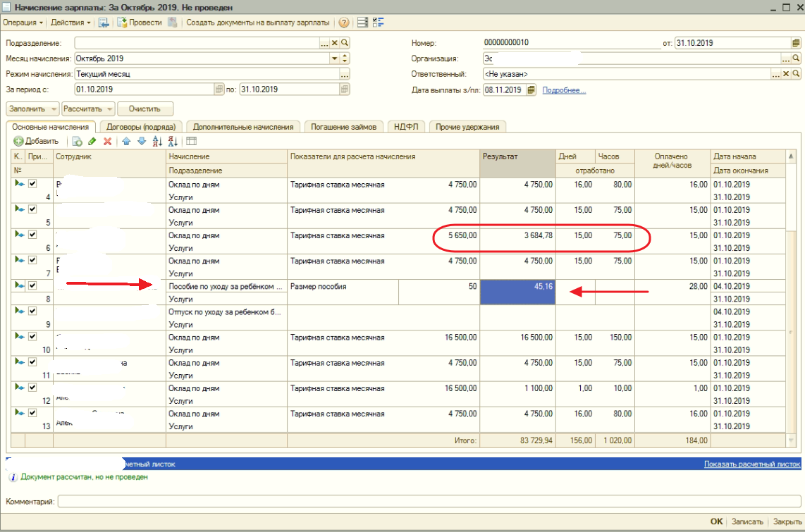This screenshot has height=532, width=805.
Task: Move row up with blue arrow
Action: pos(126,141)
